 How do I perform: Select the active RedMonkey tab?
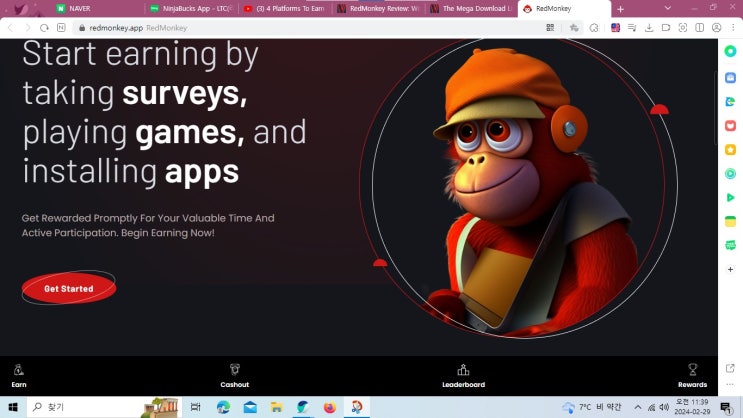564,9
